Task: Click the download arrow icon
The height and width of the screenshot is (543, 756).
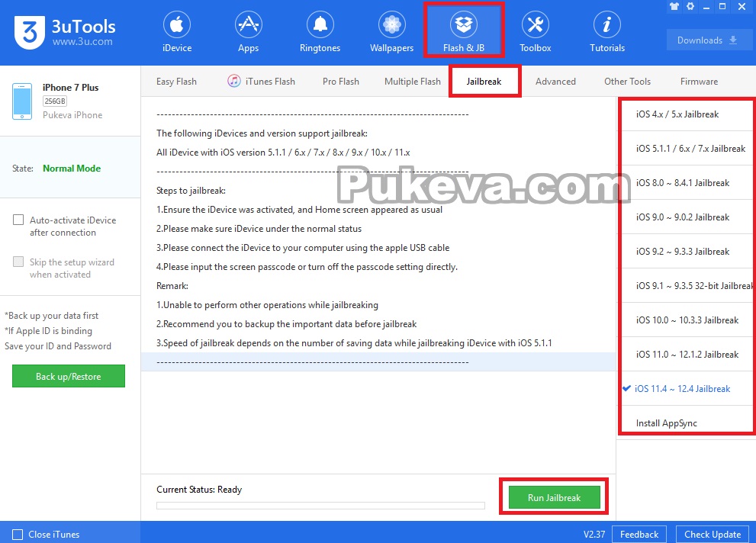Action: coord(733,40)
